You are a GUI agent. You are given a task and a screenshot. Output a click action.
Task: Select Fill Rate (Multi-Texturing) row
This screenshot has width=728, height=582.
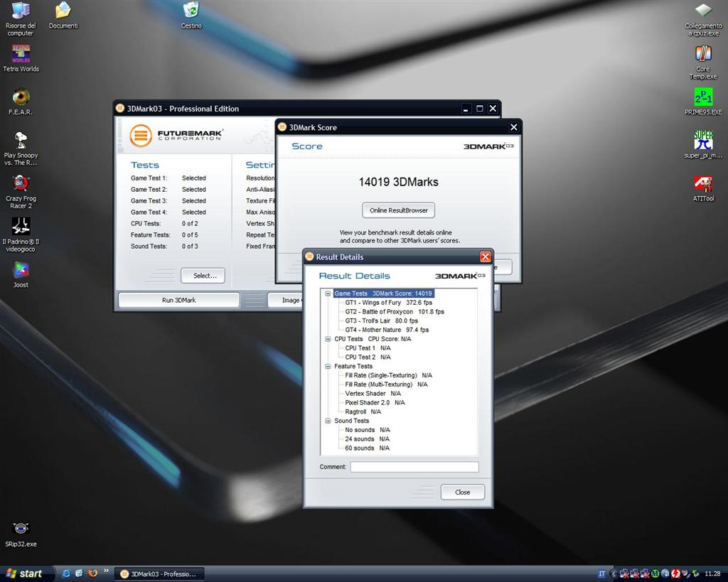[386, 384]
